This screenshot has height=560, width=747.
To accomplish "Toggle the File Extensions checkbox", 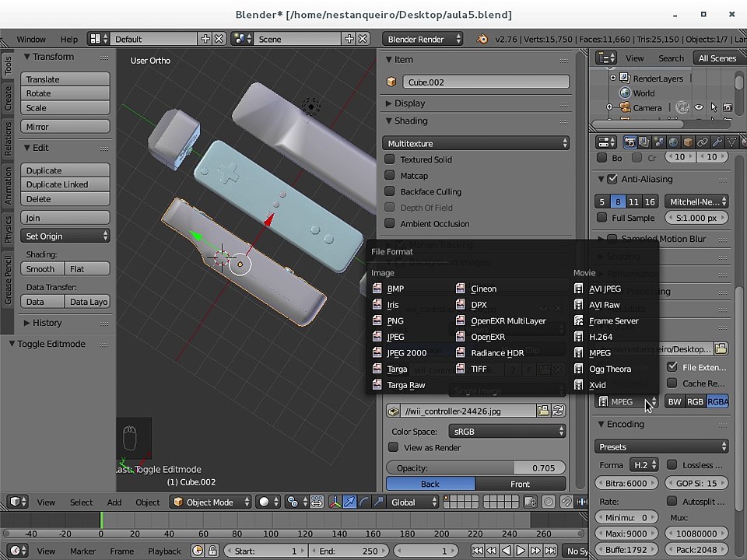I will (672, 366).
